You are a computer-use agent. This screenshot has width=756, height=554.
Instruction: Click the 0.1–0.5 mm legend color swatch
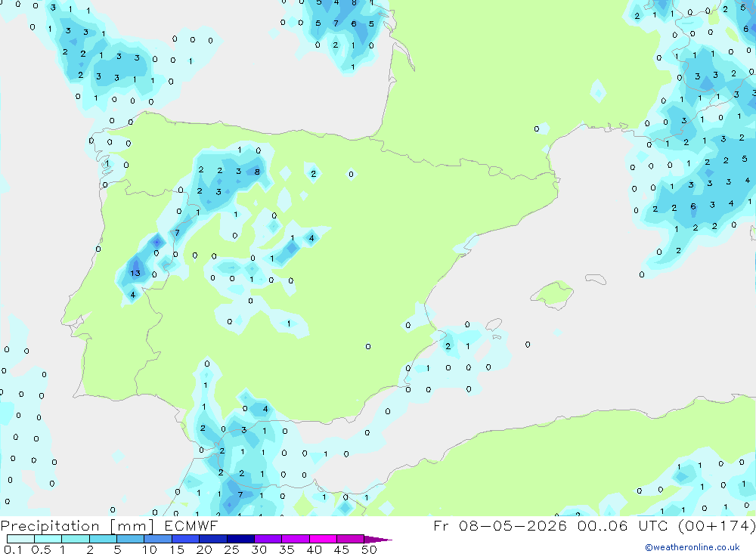pyautogui.click(x=20, y=539)
